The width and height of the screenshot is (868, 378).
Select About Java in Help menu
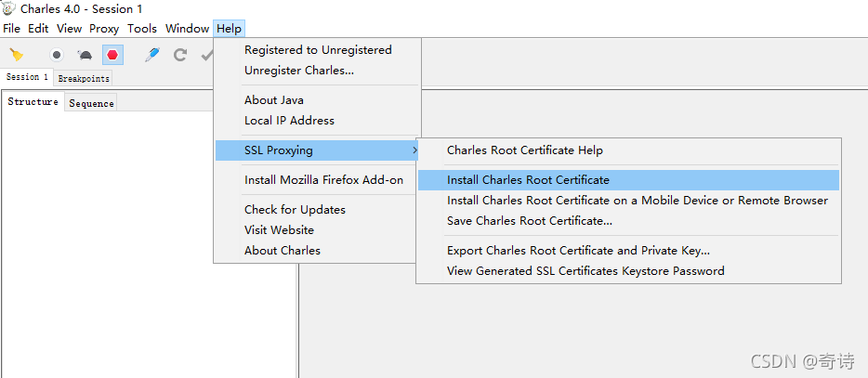click(318, 100)
